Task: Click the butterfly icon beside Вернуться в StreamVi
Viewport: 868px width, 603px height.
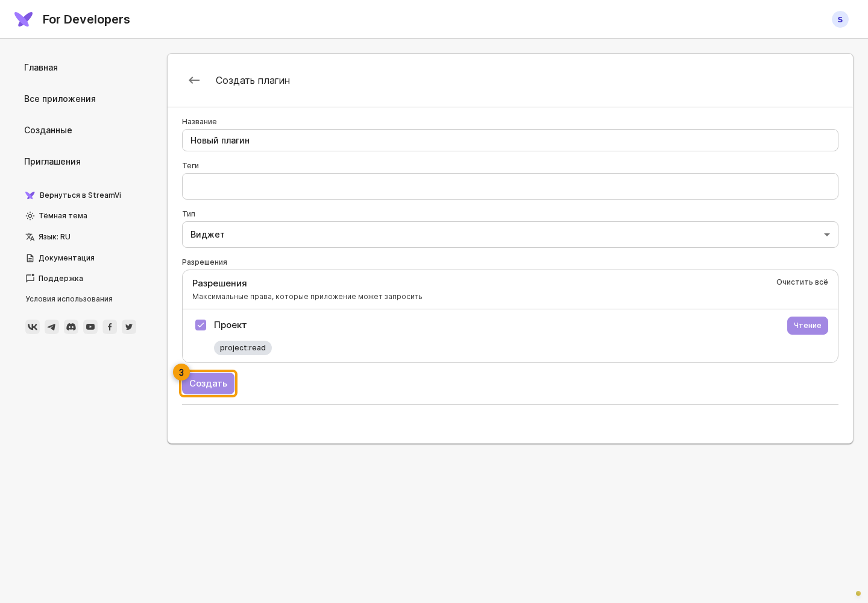Action: tap(30, 195)
